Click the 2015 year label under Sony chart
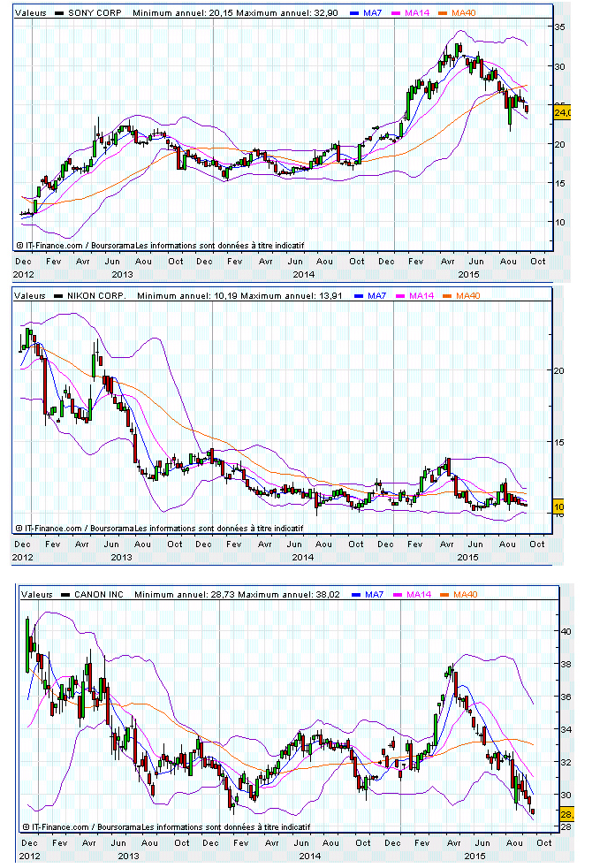592x868 pixels. (x=468, y=275)
